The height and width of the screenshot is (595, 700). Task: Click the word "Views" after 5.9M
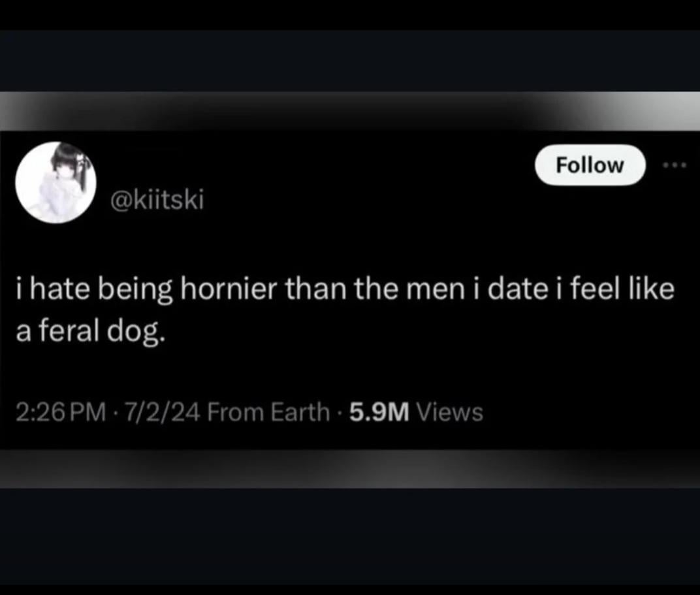(449, 411)
